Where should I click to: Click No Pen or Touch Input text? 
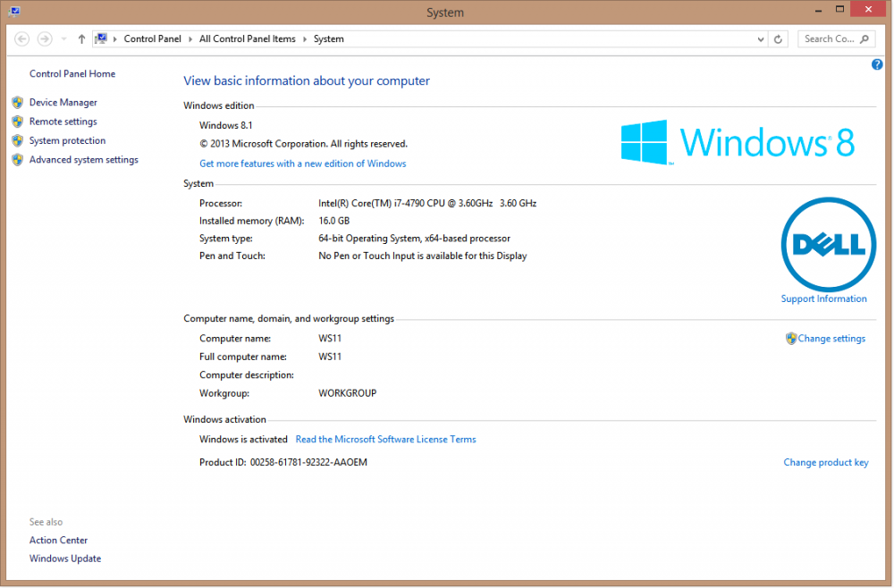[x=423, y=256]
